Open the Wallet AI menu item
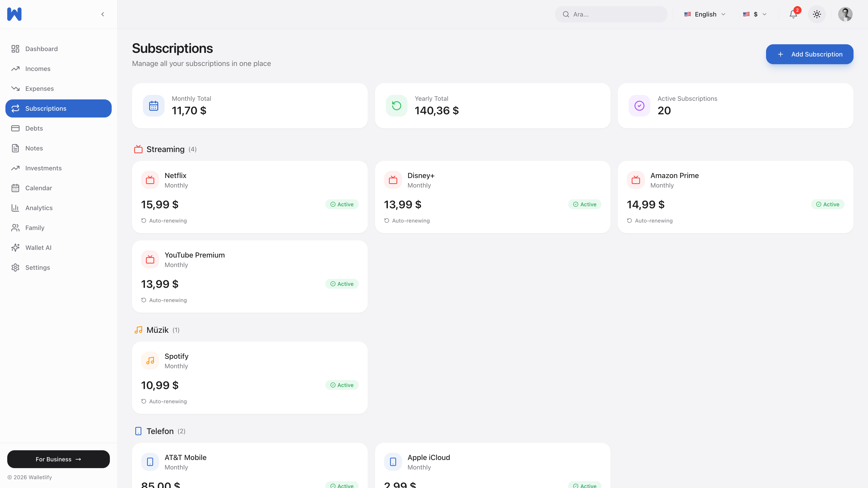 [38, 248]
